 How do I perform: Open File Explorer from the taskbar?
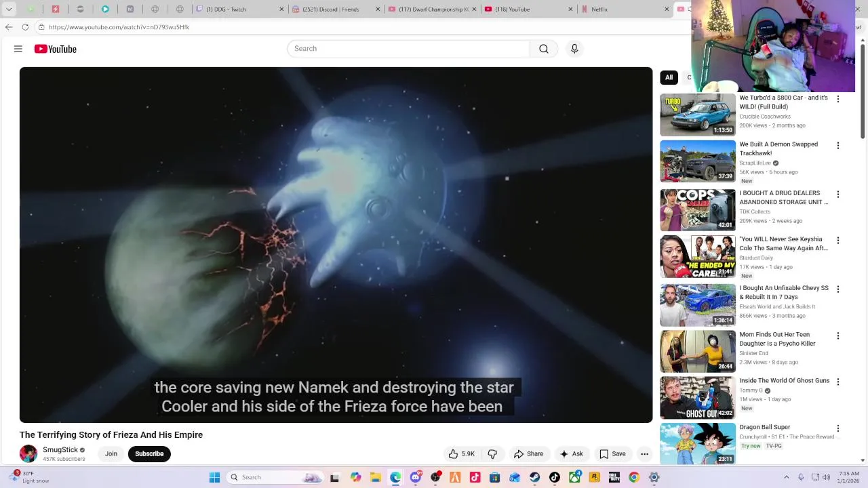click(376, 477)
